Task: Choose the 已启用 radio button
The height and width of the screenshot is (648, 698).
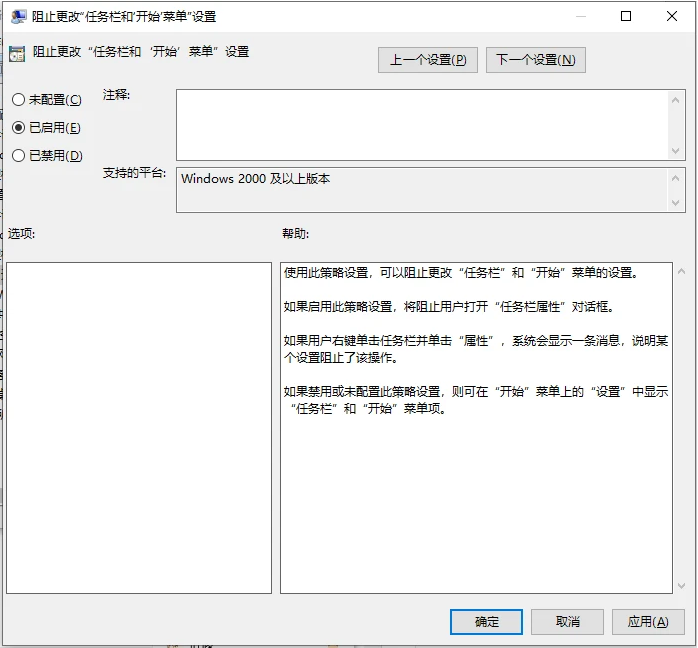Action: (x=18, y=128)
